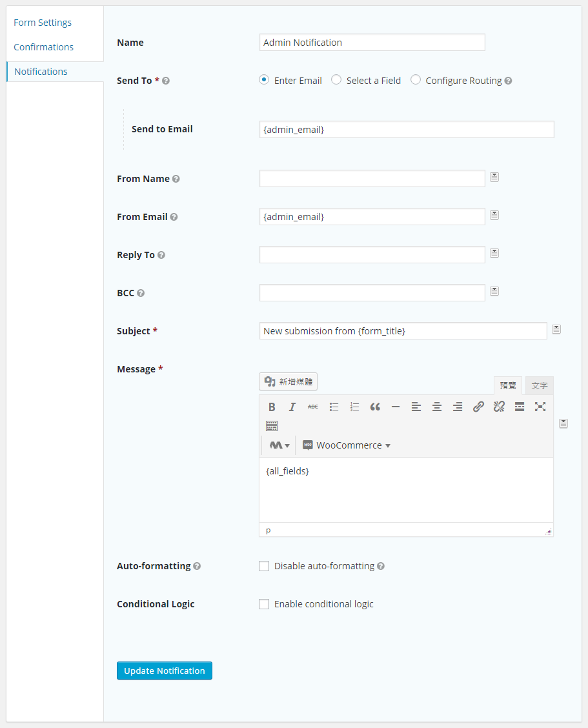This screenshot has width=588, height=728.
Task: Apply italic formatting in message editor
Action: click(x=292, y=407)
